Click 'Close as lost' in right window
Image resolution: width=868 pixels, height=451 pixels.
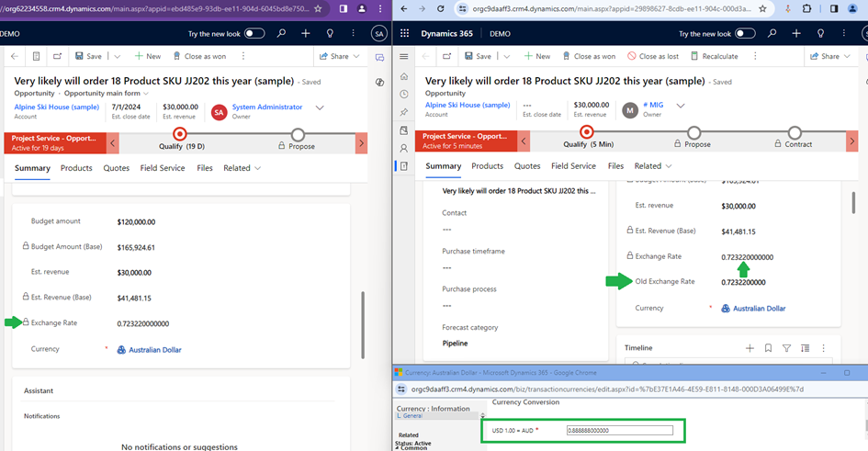pos(653,56)
